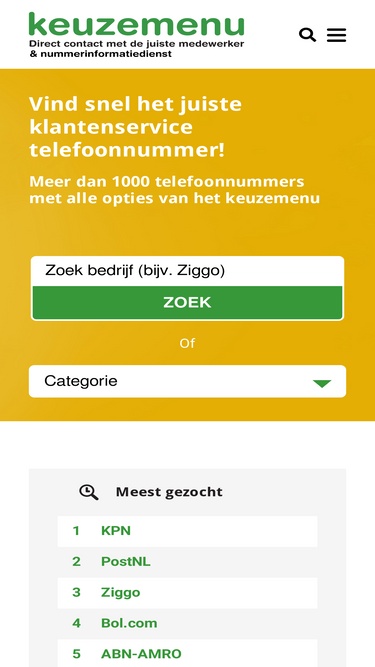Click rank number 4 beside Bol.com
This screenshot has width=375, height=667.
click(76, 623)
